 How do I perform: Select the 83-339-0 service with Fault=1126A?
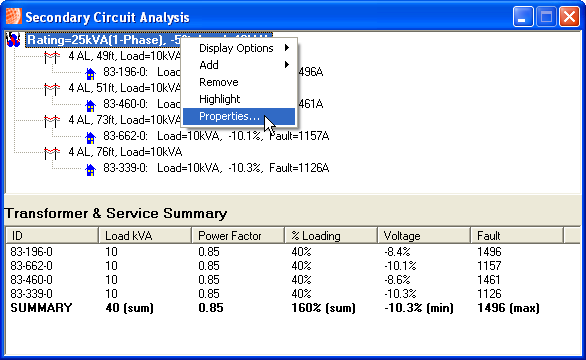(216, 168)
